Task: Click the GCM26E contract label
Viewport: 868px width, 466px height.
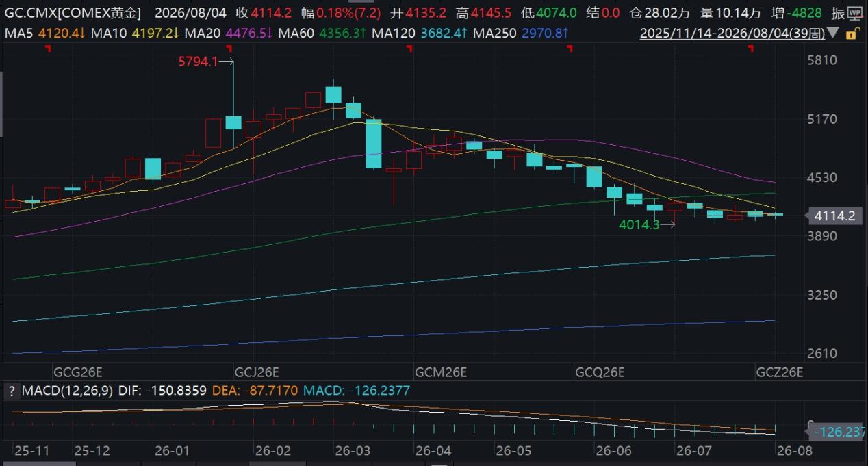Action: click(441, 373)
